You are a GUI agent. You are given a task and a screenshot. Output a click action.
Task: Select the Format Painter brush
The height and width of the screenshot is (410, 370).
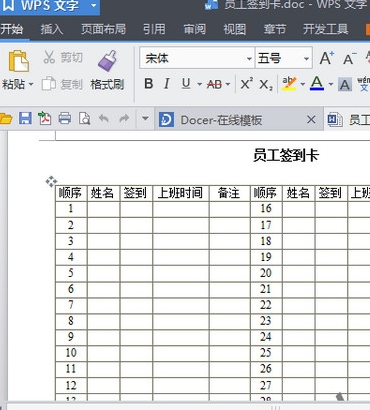click(107, 61)
